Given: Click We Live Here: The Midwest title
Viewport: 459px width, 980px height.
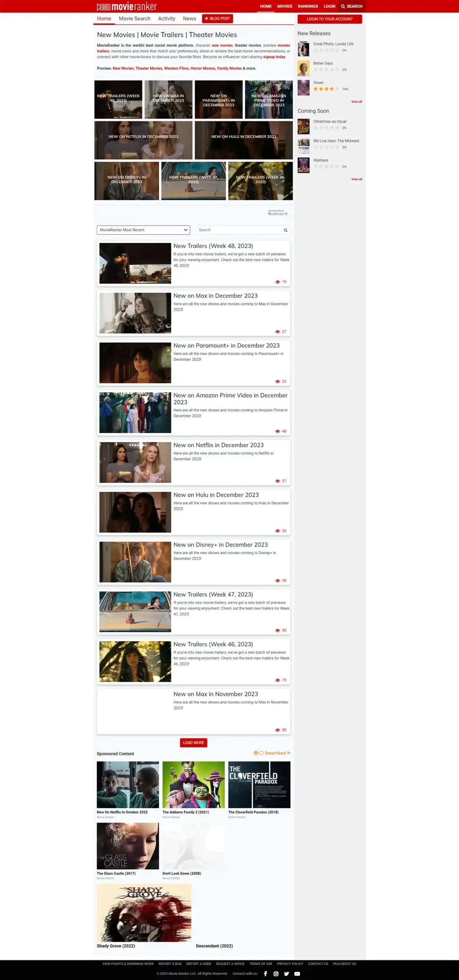Looking at the screenshot, I should click(x=336, y=141).
